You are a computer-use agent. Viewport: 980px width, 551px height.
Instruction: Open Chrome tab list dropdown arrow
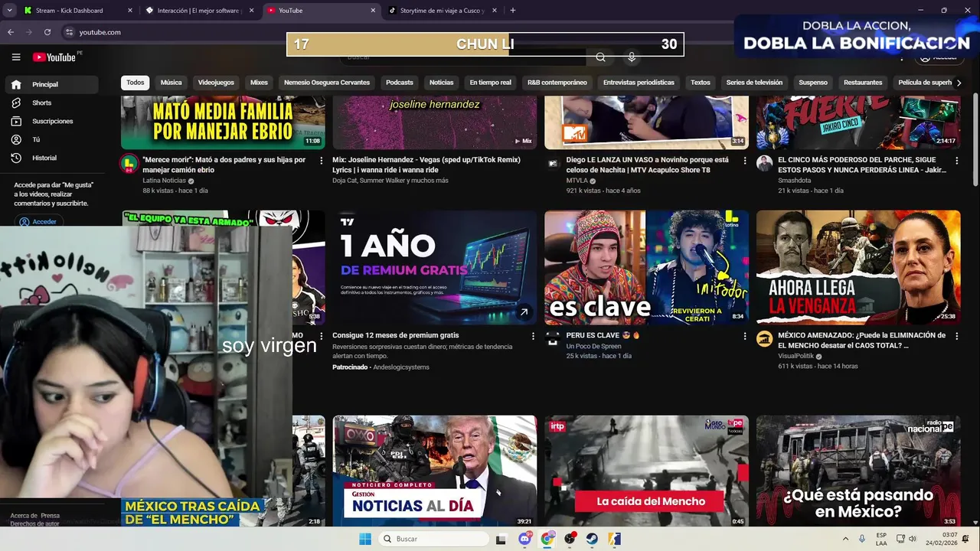pos(9,11)
